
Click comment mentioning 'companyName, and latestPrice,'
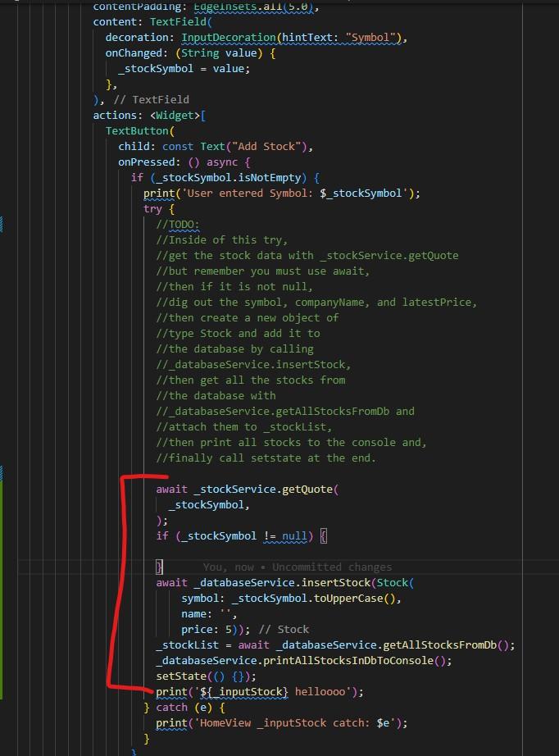[x=316, y=303]
